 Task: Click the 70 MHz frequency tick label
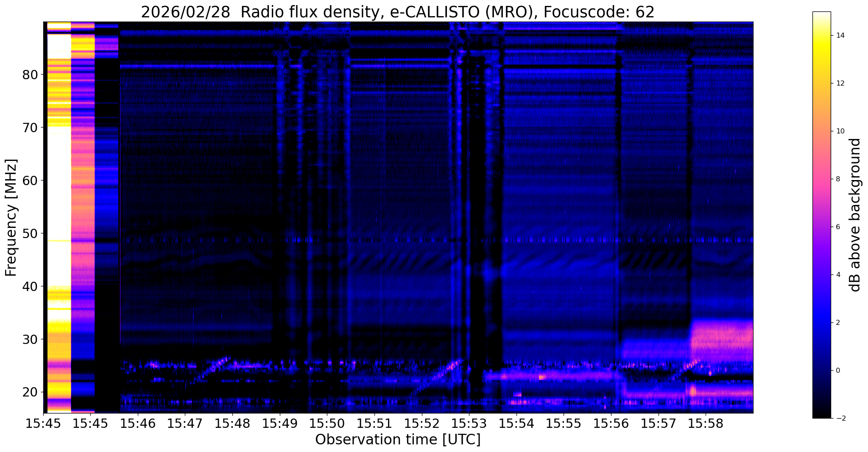[x=30, y=128]
